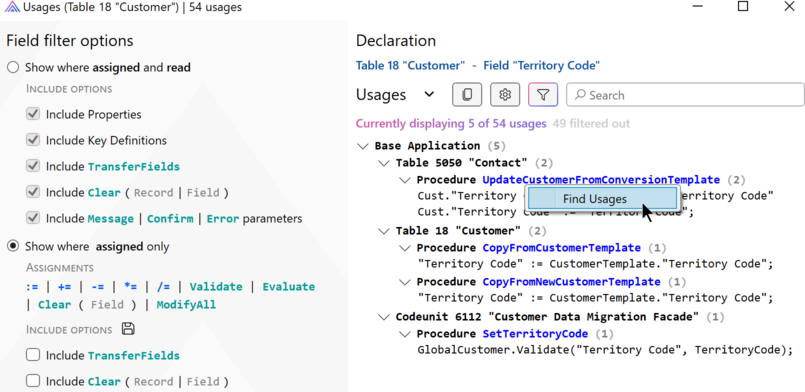This screenshot has height=392, width=805.
Task: Select the usage line under CopyFromNewCustomerTemplate
Action: (x=595, y=298)
